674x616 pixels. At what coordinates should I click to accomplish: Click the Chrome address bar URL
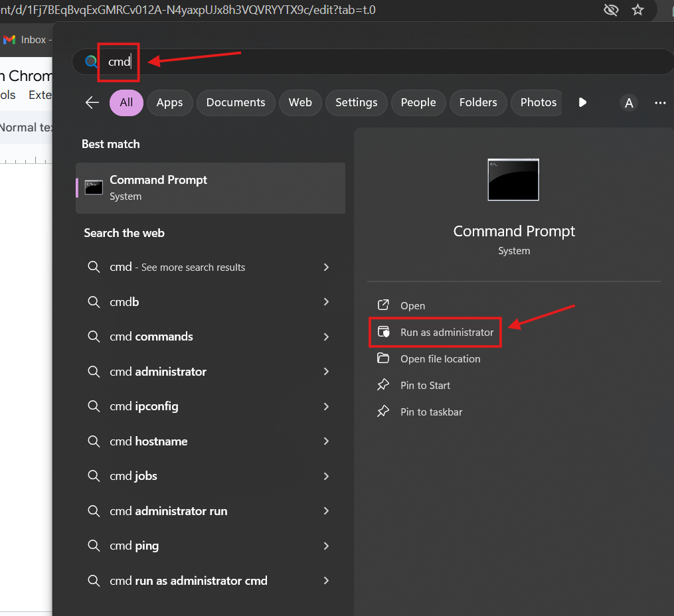coord(188,9)
